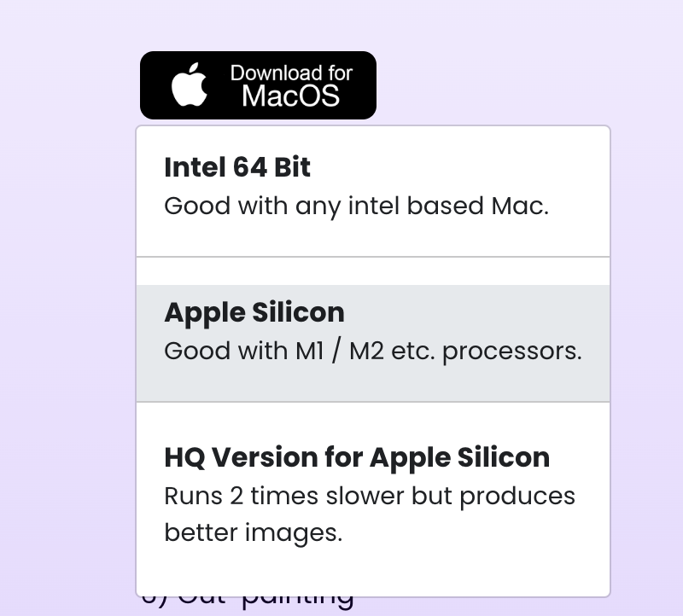Image resolution: width=683 pixels, height=616 pixels.
Task: Click the Apple logo on the download button
Action: (x=190, y=84)
